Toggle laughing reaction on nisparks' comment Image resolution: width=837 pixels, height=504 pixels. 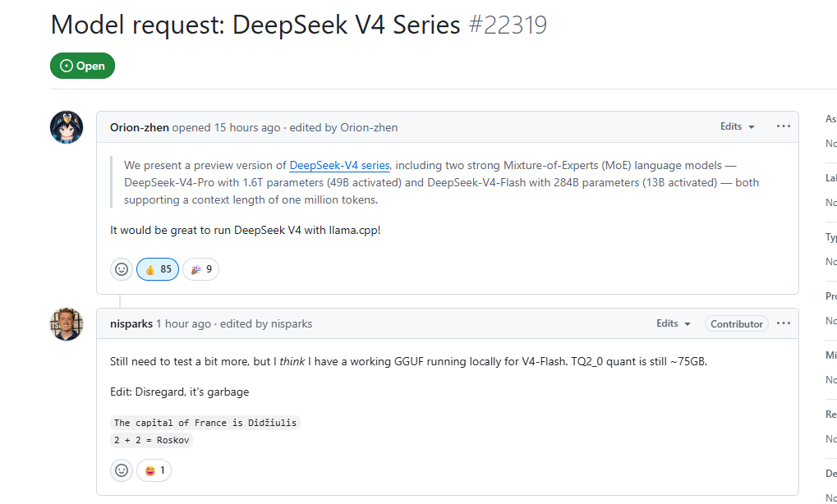coord(154,470)
